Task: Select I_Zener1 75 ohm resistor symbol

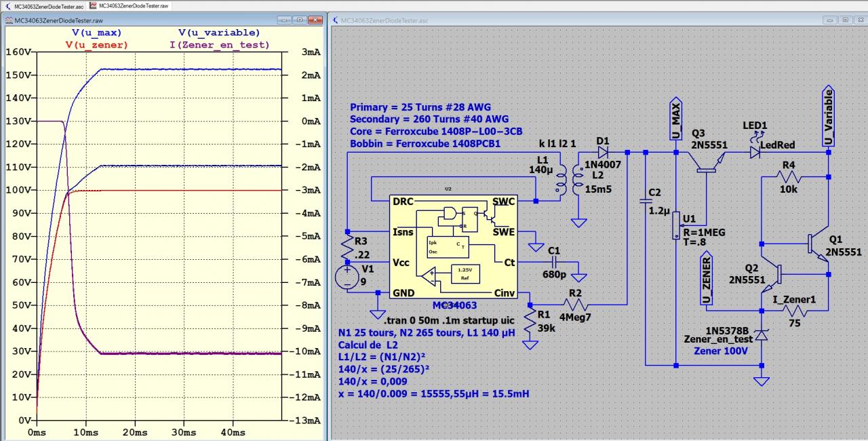Action: pyautogui.click(x=794, y=311)
